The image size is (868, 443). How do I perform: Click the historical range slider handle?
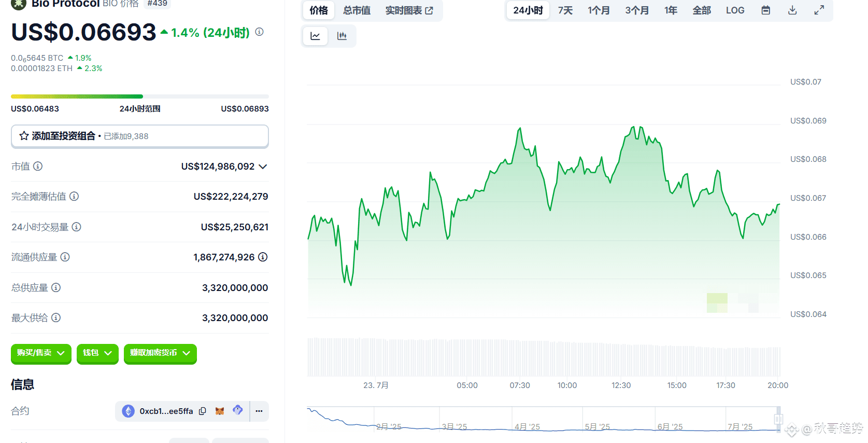click(x=778, y=419)
